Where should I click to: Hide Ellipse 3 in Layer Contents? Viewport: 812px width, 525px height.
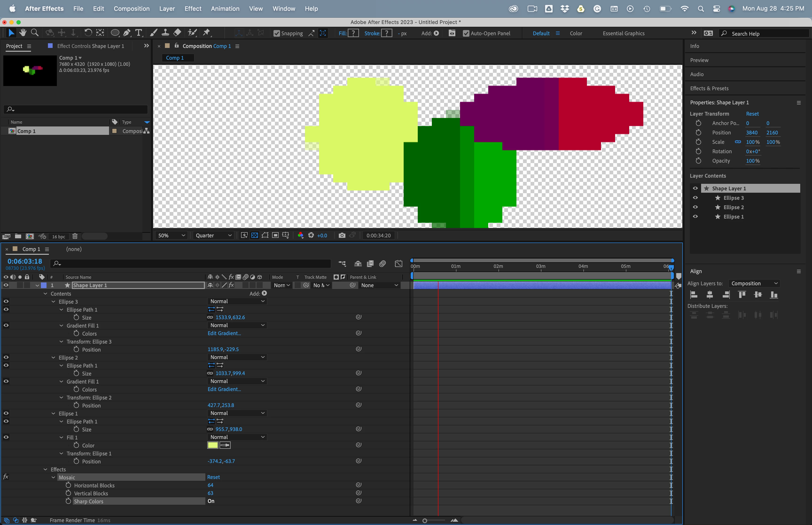click(695, 198)
